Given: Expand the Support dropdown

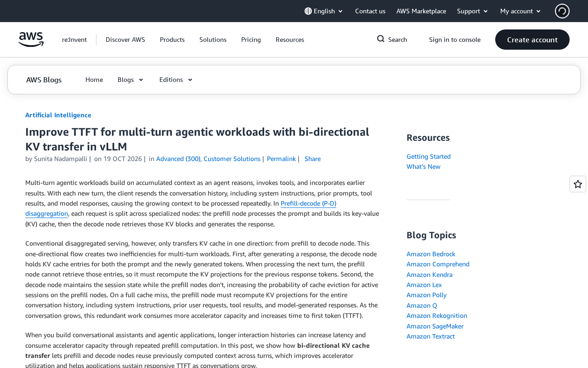Looking at the screenshot, I should 472,11.
